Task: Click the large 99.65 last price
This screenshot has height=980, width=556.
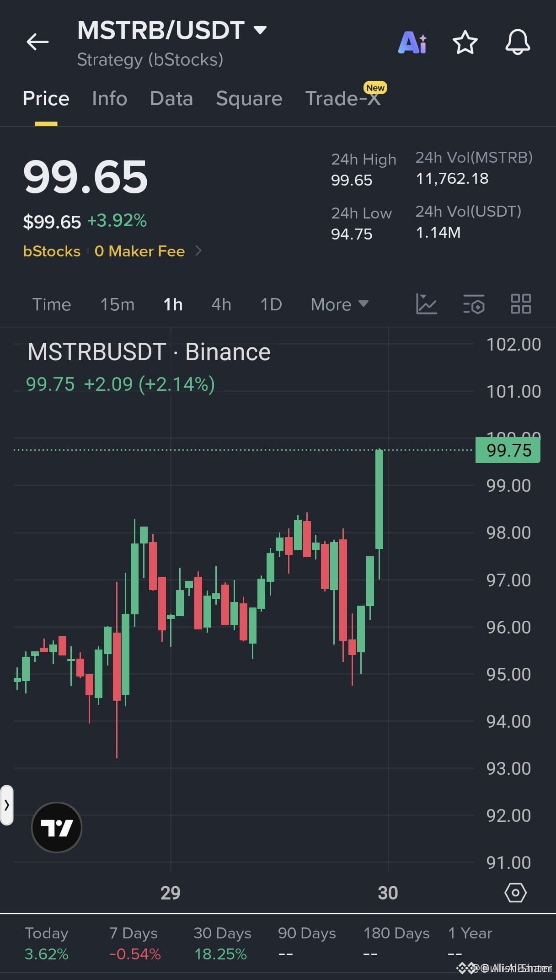Action: click(86, 177)
